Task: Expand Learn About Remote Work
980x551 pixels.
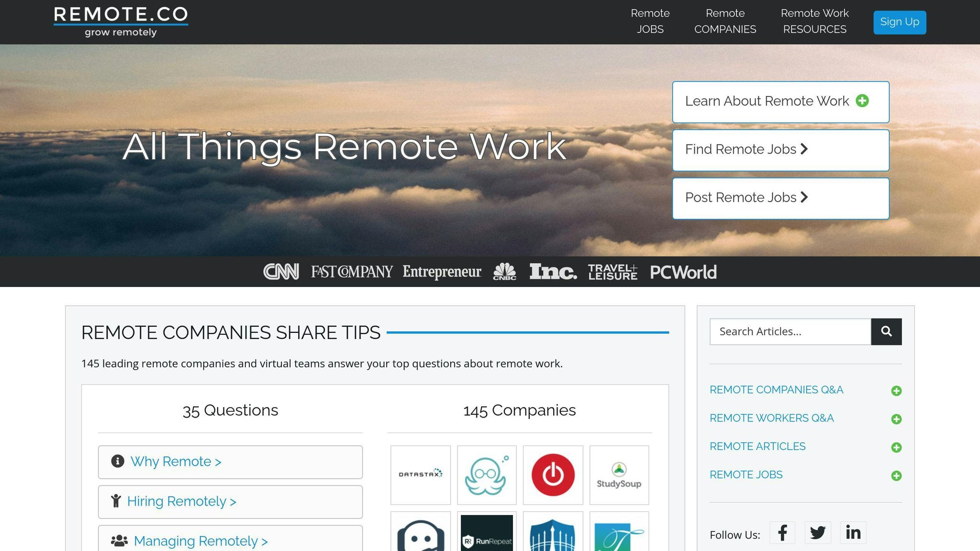Action: (x=780, y=102)
